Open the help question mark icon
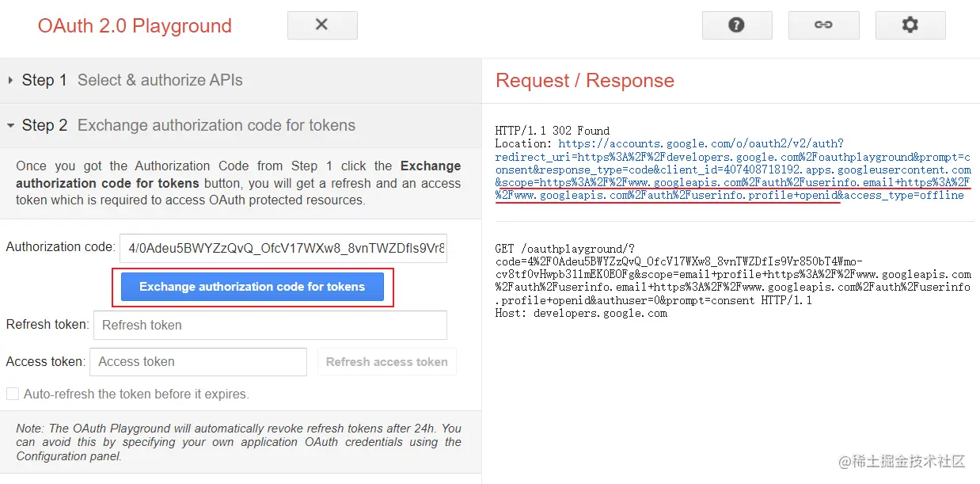Viewport: 980px width, 484px height. pos(737,25)
